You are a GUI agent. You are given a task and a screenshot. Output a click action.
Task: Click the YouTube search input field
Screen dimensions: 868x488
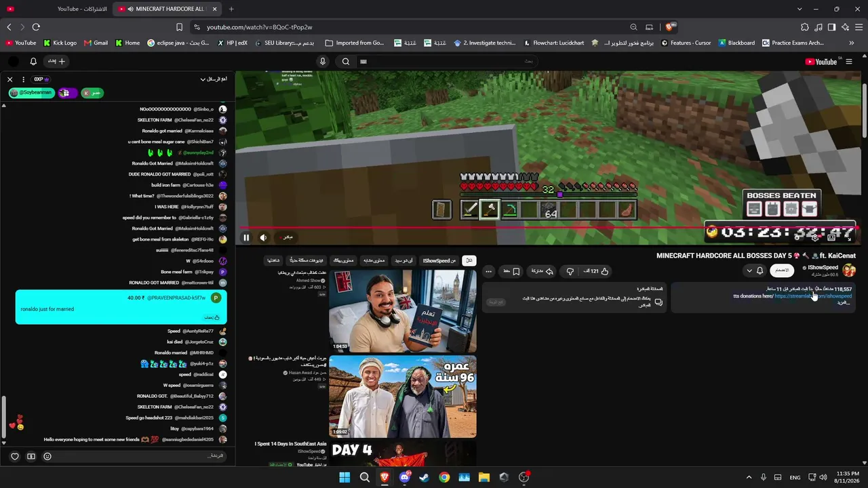coord(448,61)
